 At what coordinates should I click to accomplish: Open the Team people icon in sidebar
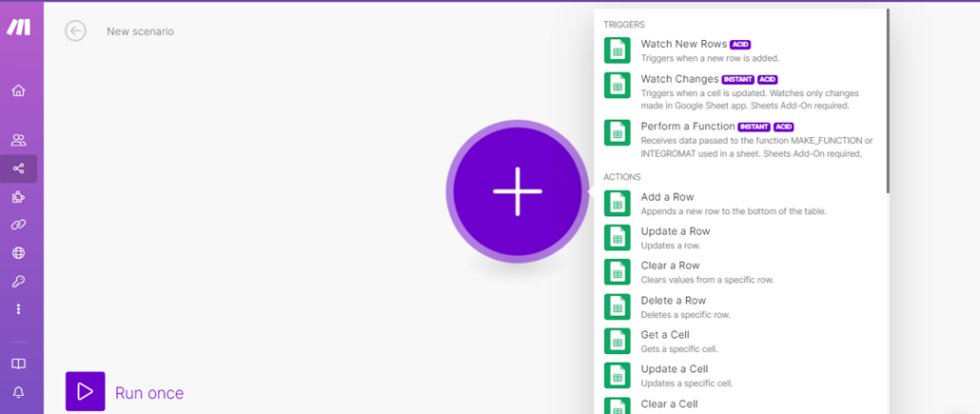point(18,140)
